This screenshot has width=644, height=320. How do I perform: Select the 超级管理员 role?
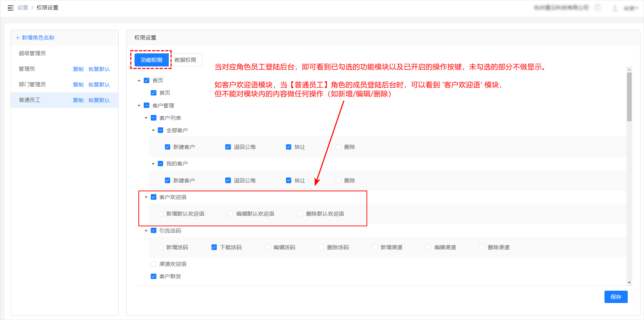[x=65, y=53]
